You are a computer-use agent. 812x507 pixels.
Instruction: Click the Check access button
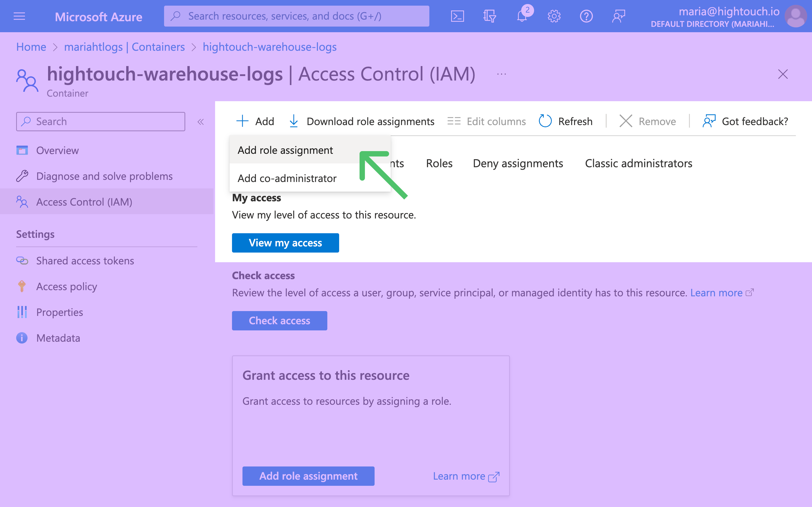tap(279, 320)
